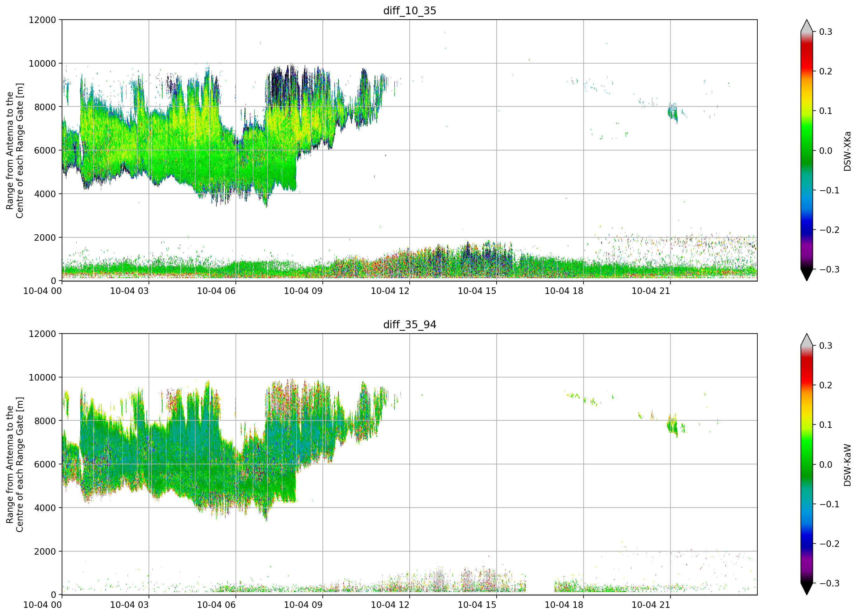
Task: Click the −0.3 tick on DSW-XKa colorbar
Action: [829, 270]
